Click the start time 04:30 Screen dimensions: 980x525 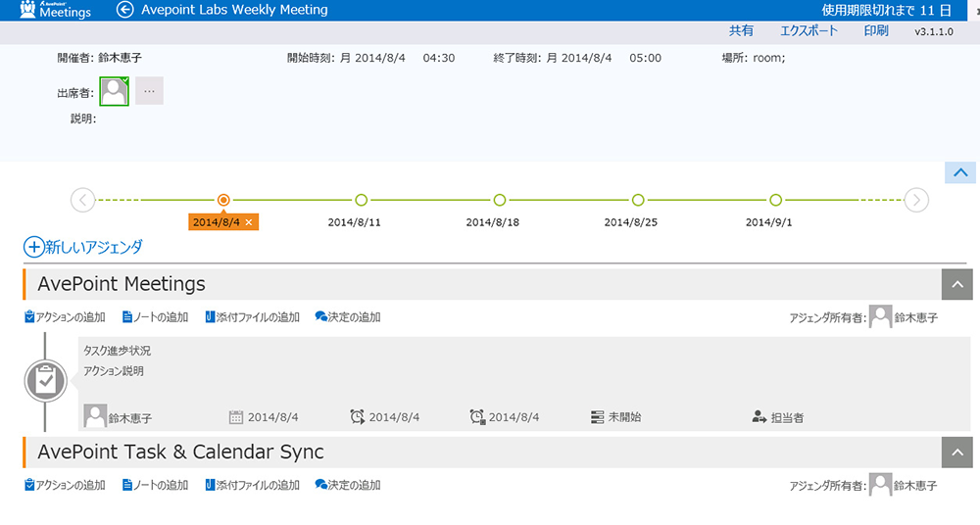click(x=439, y=58)
